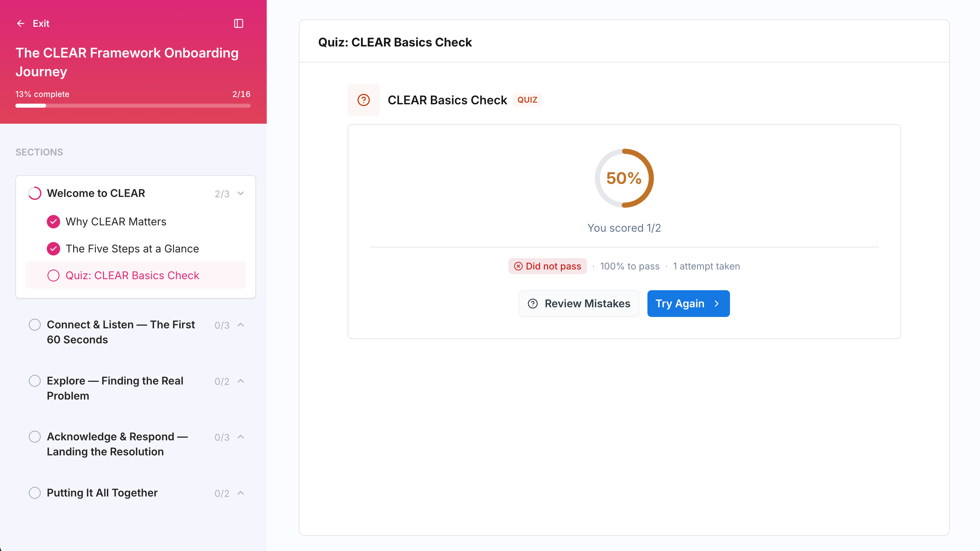Image resolution: width=980 pixels, height=551 pixels.
Task: Click the question icon in Review Mistakes
Action: point(532,304)
